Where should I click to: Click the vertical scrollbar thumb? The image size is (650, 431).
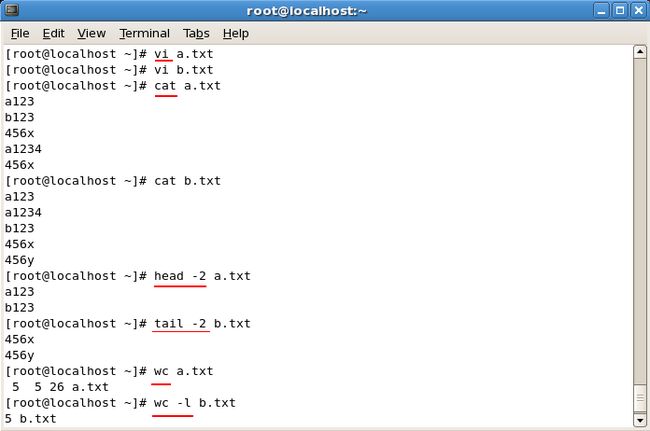[640, 398]
